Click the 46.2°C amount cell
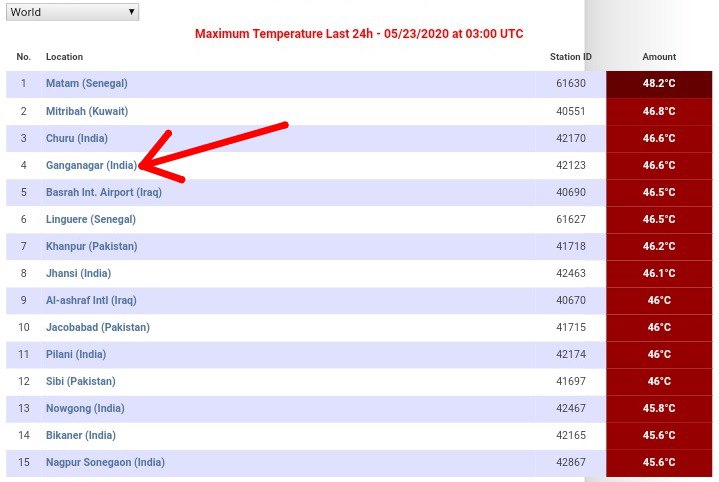Image resolution: width=719 pixels, height=482 pixels. pos(659,247)
